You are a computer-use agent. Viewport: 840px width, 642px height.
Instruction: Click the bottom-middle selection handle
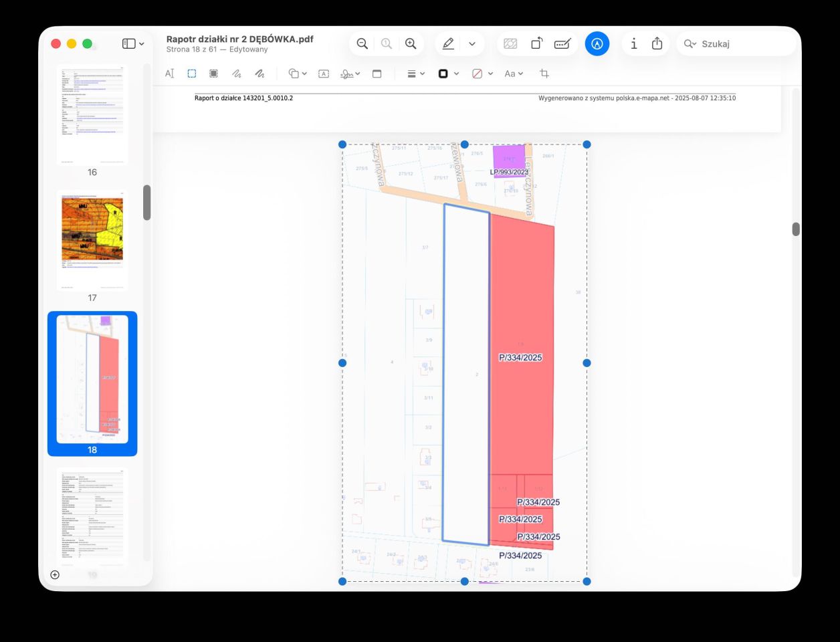point(465,581)
